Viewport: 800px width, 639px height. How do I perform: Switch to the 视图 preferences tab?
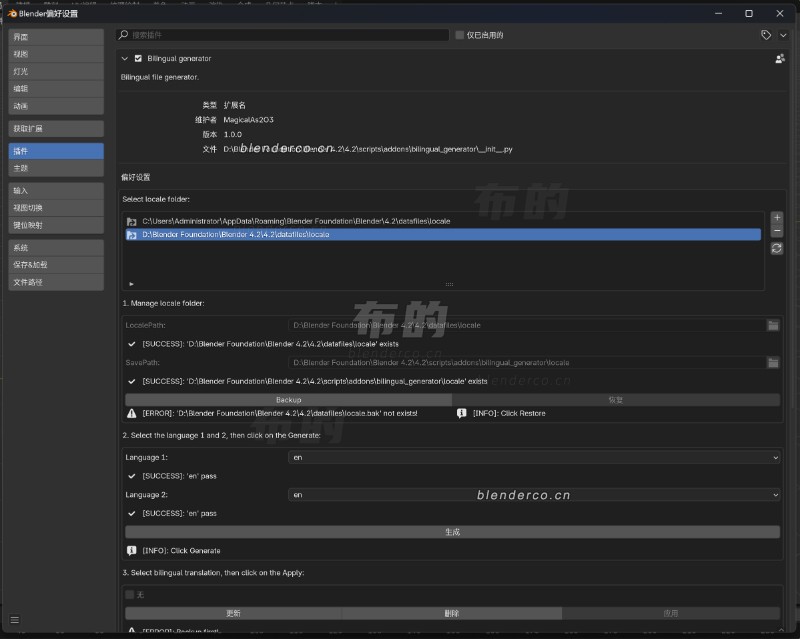[x=56, y=54]
